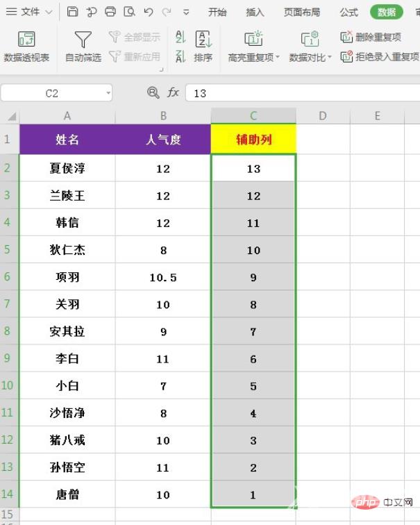The height and width of the screenshot is (525, 420).
Task: Click the zoom magnifier beside fx
Action: pos(153,92)
